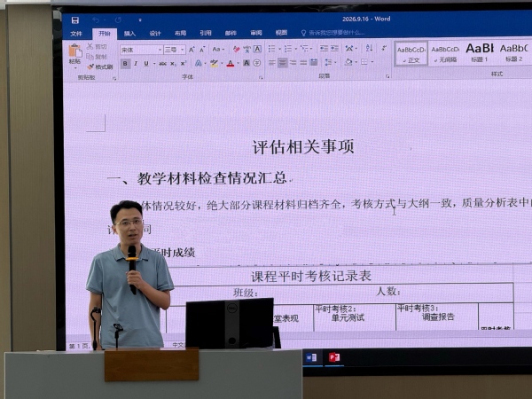Click the Save icon in title bar
This screenshot has width=532, height=399.
tap(75, 20)
